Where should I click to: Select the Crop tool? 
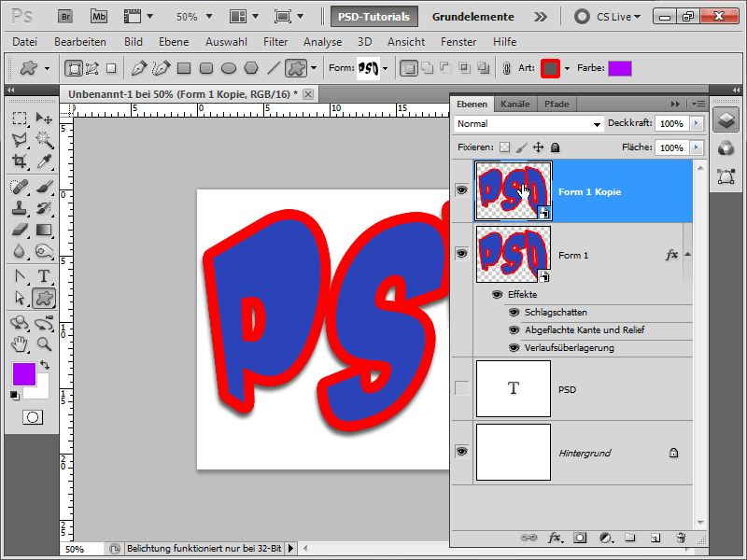point(20,161)
